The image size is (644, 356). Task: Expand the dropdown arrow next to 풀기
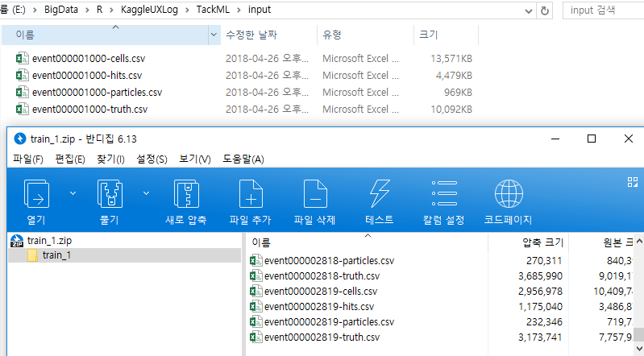pyautogui.click(x=146, y=193)
